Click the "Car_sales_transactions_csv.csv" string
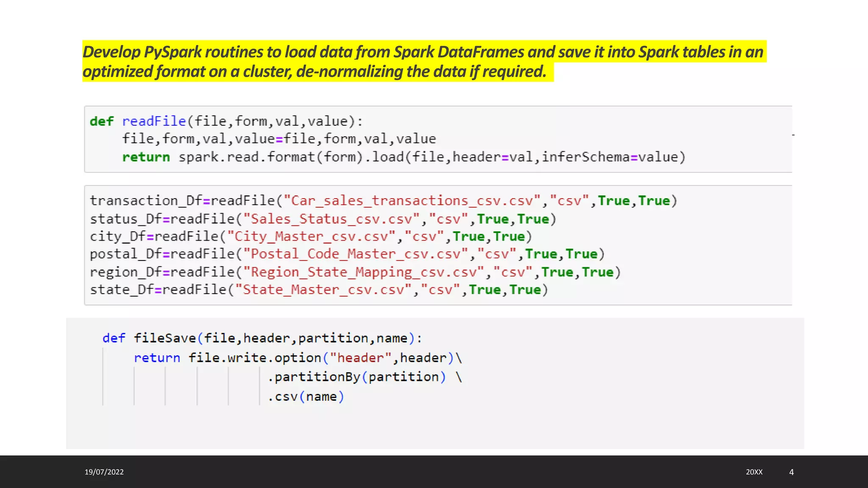This screenshot has width=868, height=488. [412, 201]
